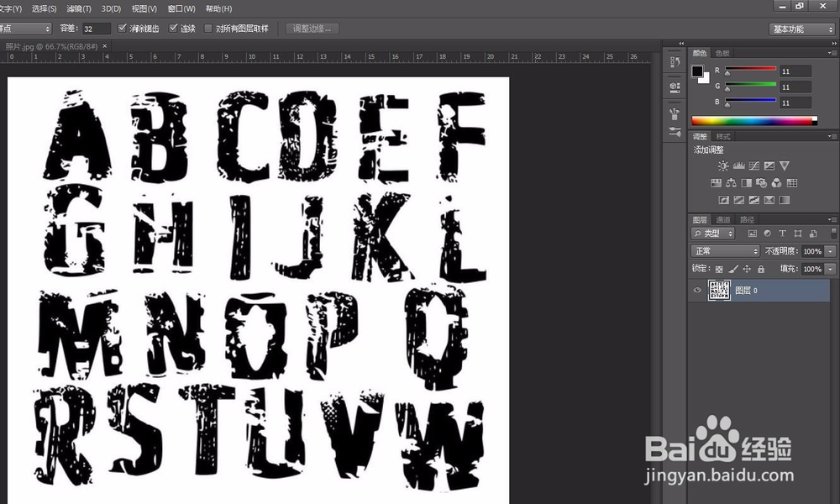Filter layers by smart objects
Image resolution: width=840 pixels, height=504 pixels.
click(813, 234)
